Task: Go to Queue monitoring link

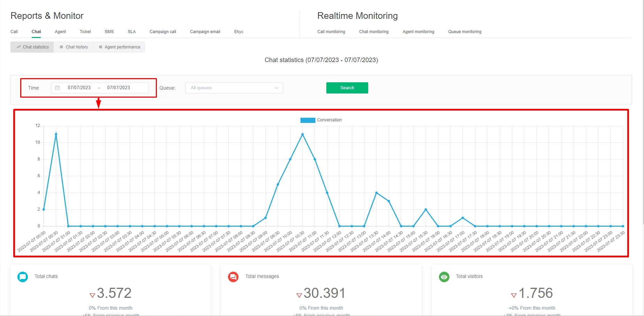Action: [464, 32]
